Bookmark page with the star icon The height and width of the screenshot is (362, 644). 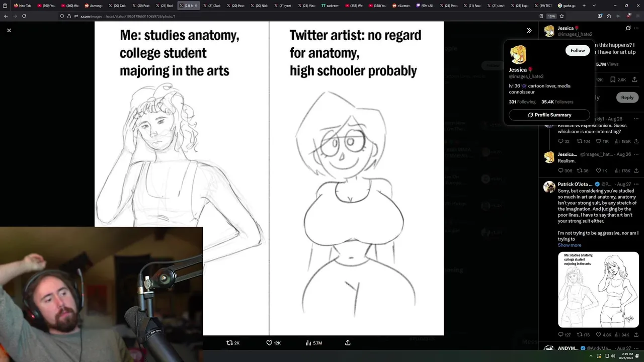click(x=561, y=16)
